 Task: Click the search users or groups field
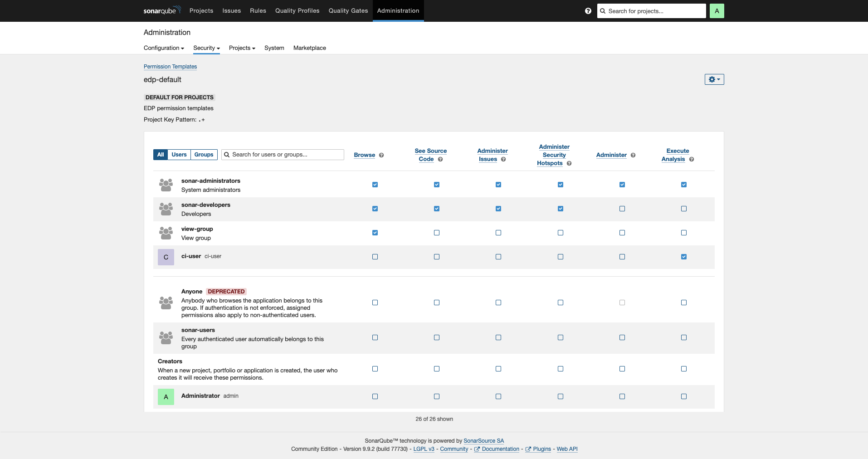[282, 155]
